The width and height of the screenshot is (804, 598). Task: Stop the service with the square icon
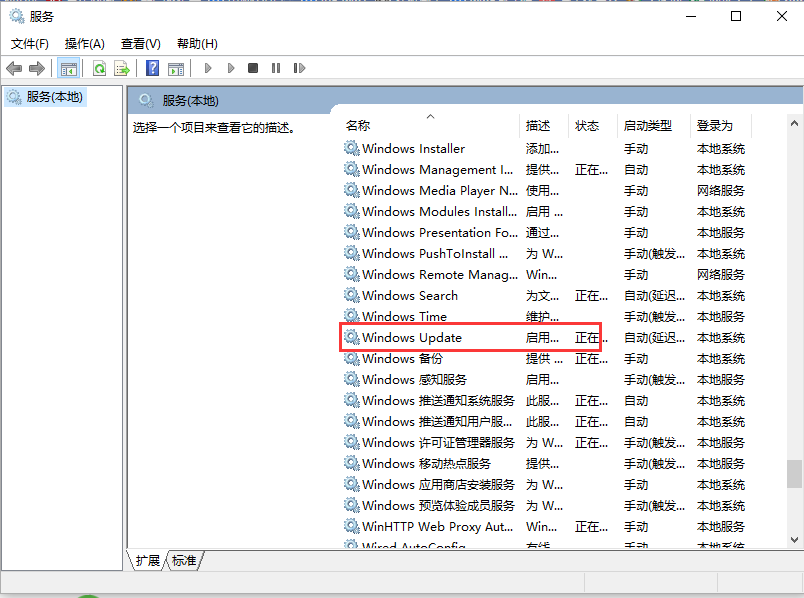click(x=253, y=68)
